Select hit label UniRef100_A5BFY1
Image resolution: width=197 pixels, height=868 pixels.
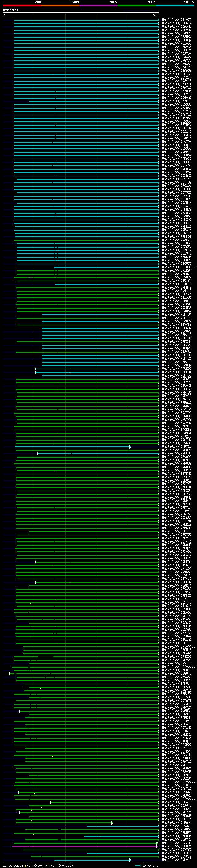(177, 50)
